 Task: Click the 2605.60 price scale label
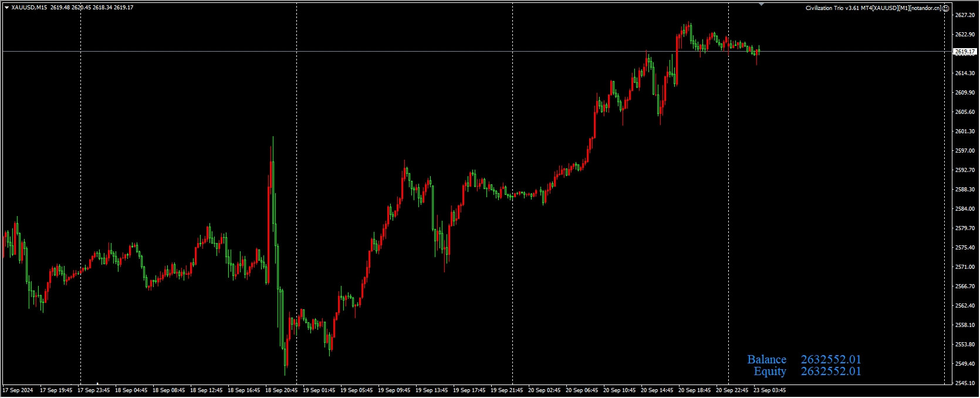tap(964, 112)
